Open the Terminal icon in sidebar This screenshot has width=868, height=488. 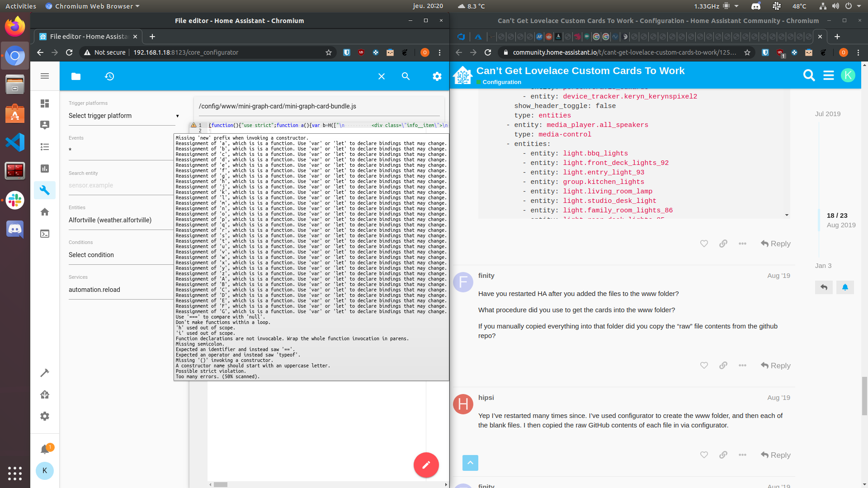45,234
